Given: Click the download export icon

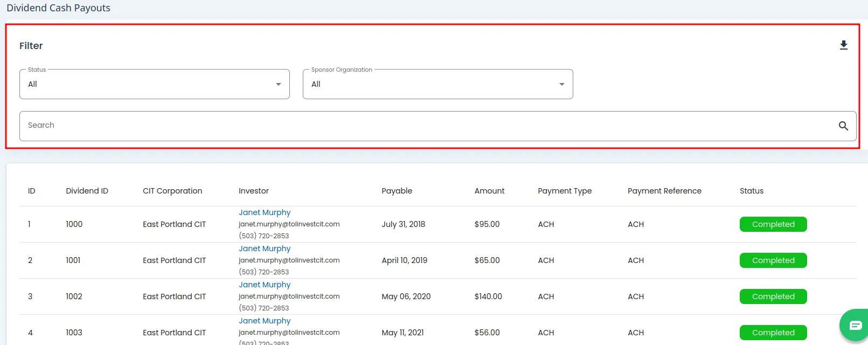Looking at the screenshot, I should pyautogui.click(x=843, y=46).
